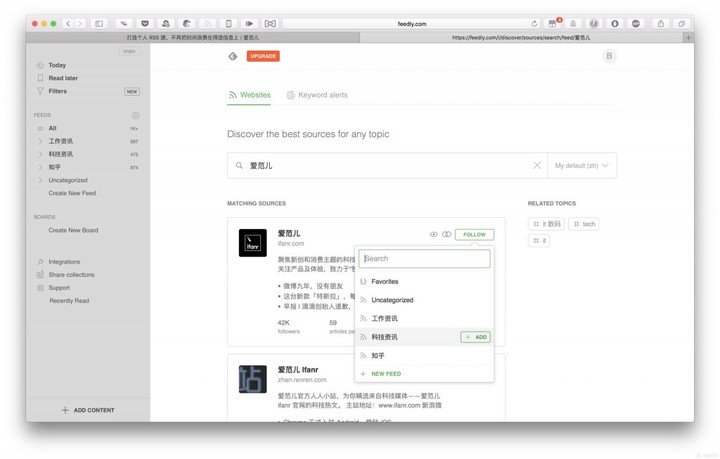Switch to the first Safari tab
This screenshot has height=459, width=720.
pos(193,38)
